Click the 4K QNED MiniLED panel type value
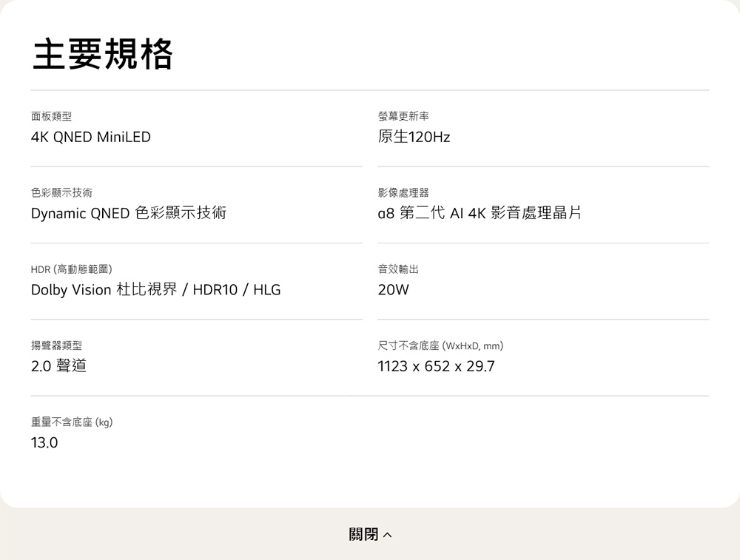The width and height of the screenshot is (740, 560). pos(90,137)
